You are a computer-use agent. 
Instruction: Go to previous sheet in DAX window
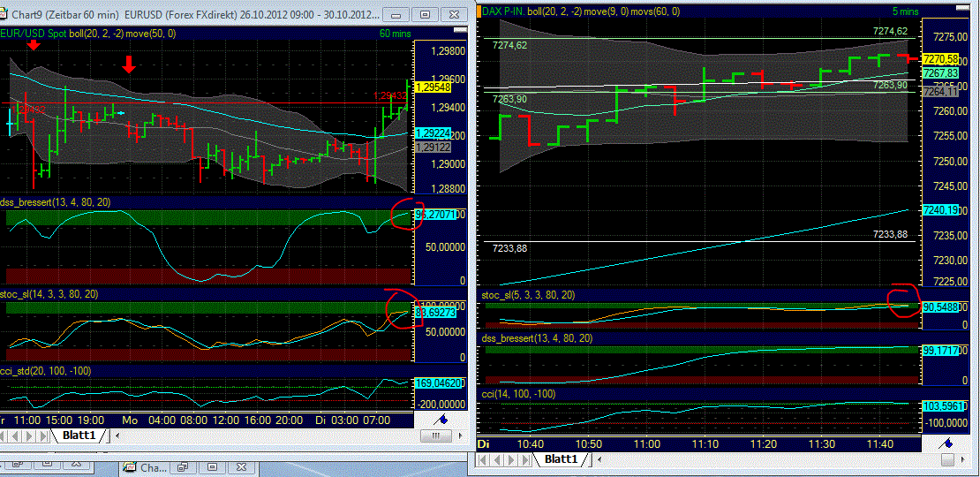click(497, 460)
